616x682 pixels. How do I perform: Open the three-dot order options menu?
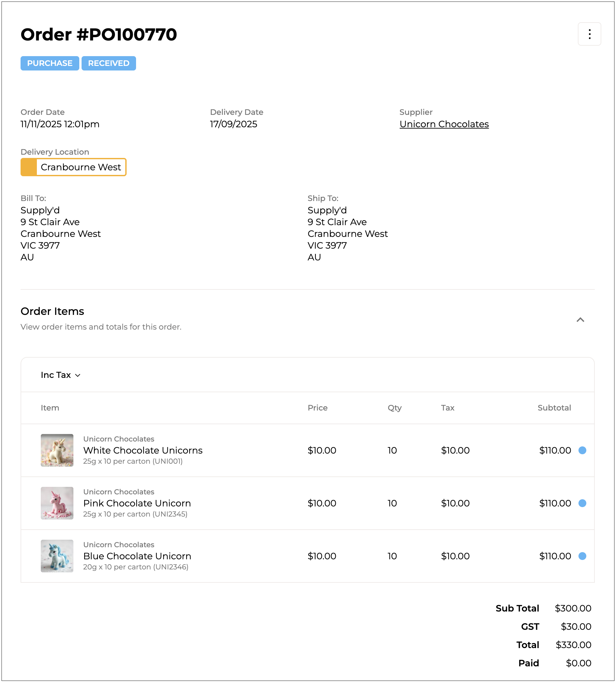589,34
